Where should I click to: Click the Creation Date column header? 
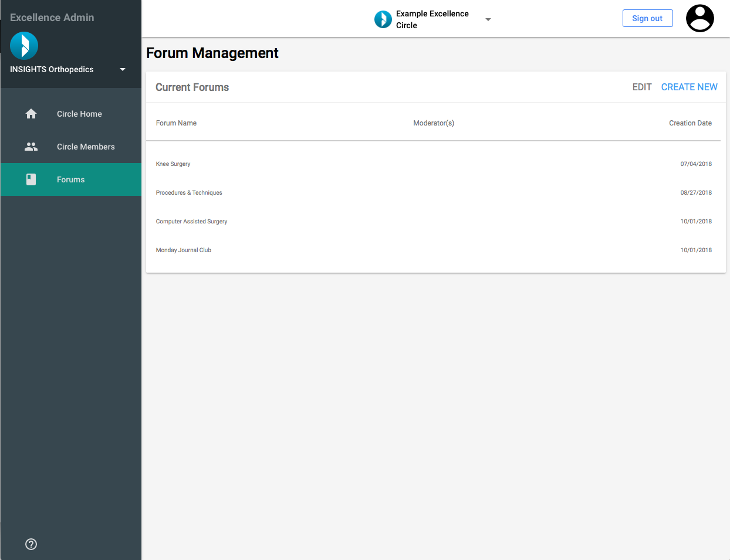click(x=690, y=123)
